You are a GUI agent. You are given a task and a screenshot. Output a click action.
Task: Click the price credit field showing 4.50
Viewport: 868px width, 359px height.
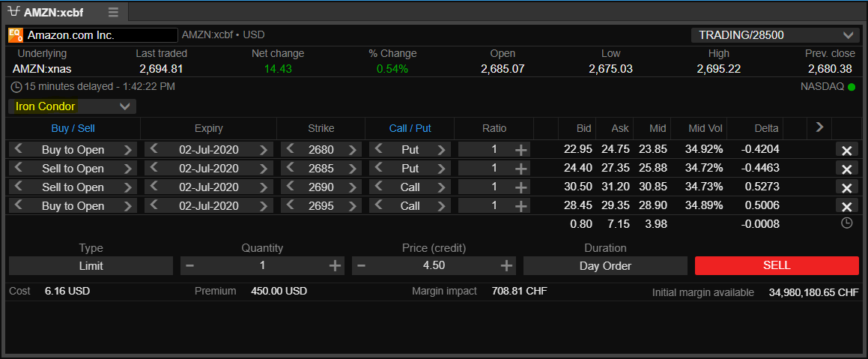coord(434,266)
